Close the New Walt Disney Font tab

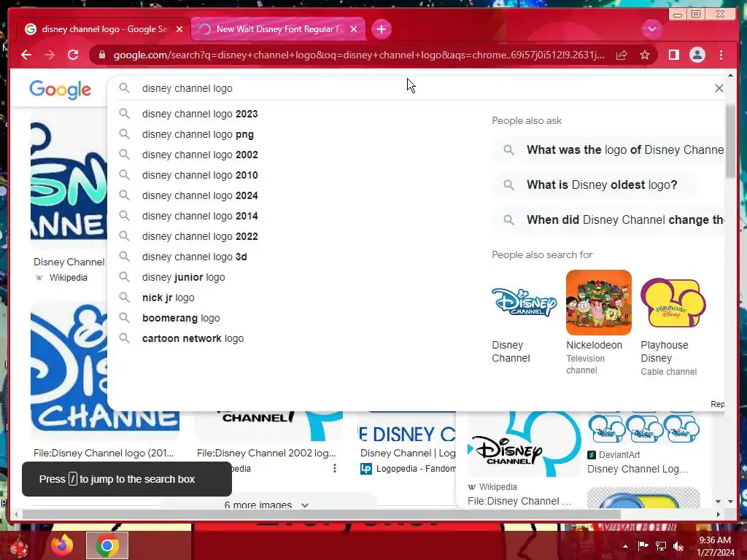[x=354, y=29]
